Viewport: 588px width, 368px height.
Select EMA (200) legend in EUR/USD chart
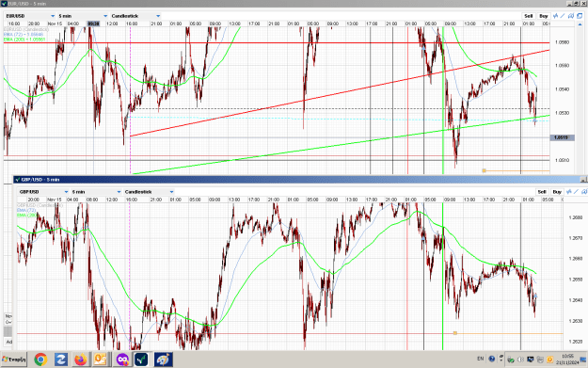coord(24,39)
